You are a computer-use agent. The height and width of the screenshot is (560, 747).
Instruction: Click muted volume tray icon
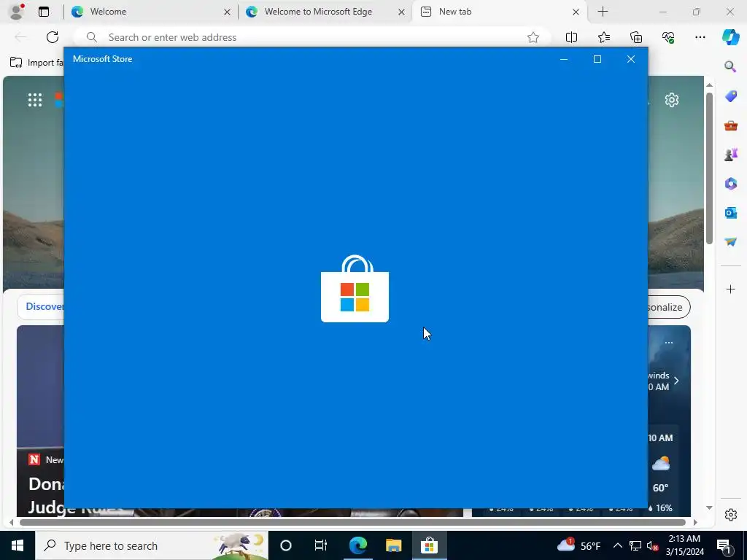(653, 545)
